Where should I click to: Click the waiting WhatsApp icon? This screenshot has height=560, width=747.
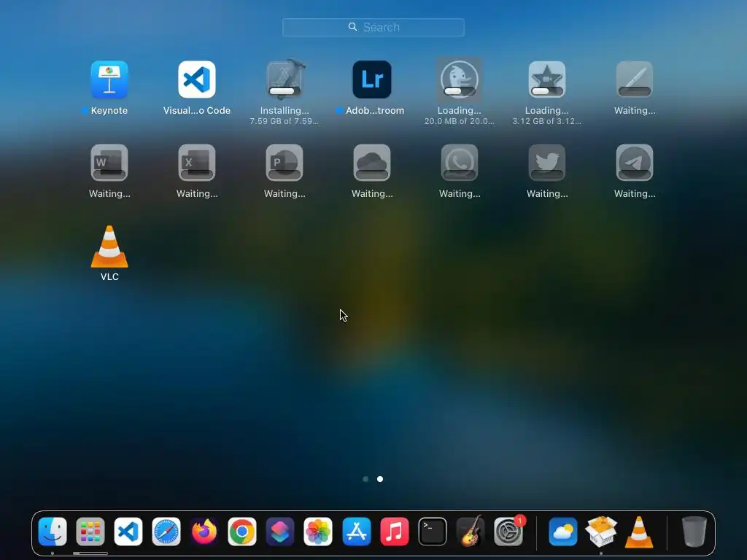[460, 163]
